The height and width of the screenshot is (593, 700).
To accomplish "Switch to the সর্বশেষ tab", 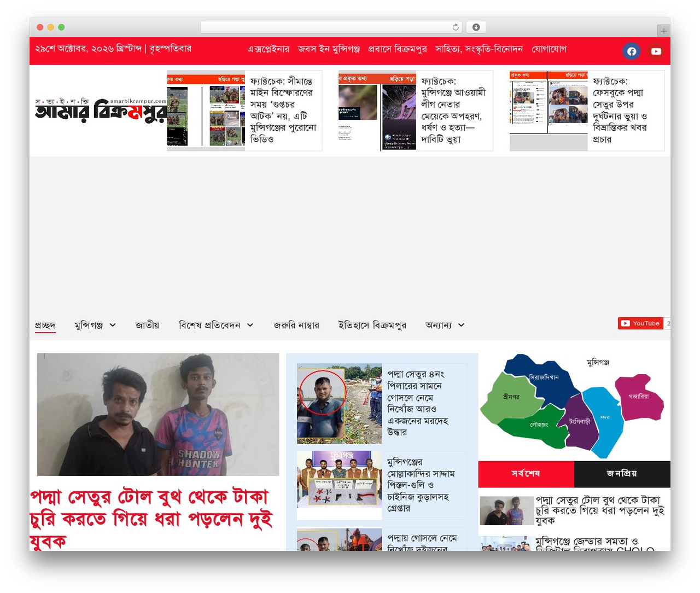I will [526, 474].
